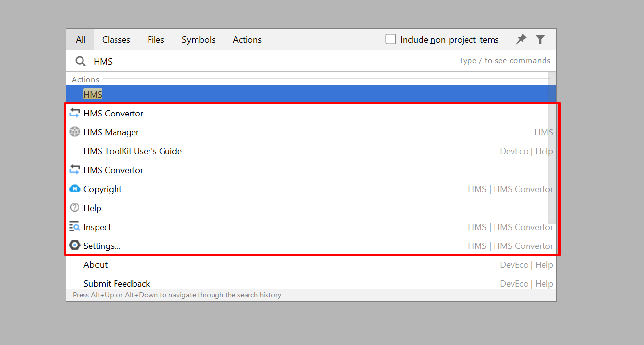Click the Settings hexagon gear icon
644x345 pixels.
coord(75,246)
